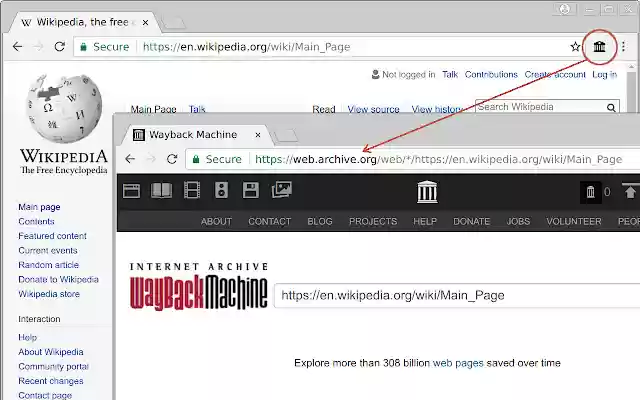
Task: Go back in the Wikipedia browser window
Action: coord(18,47)
